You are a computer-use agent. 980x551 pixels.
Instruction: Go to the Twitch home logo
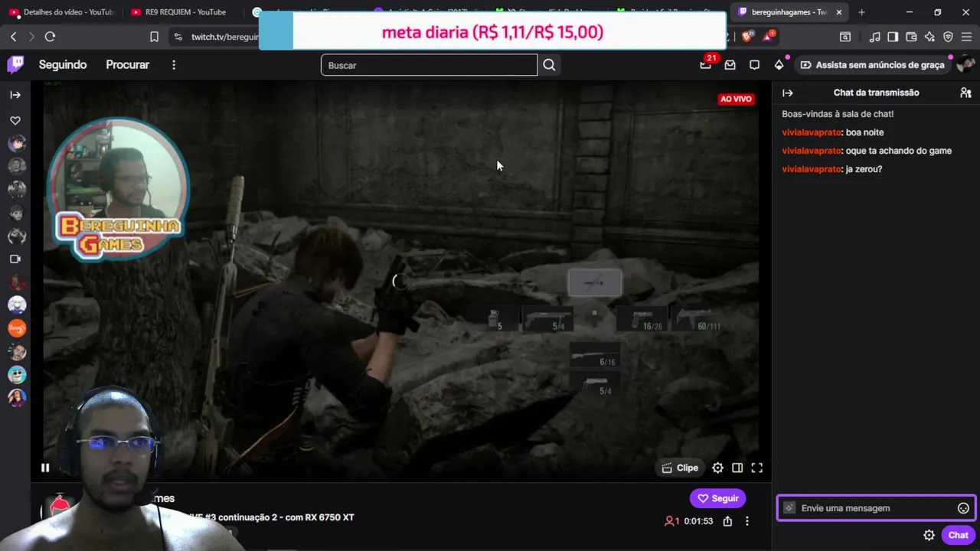(x=15, y=64)
